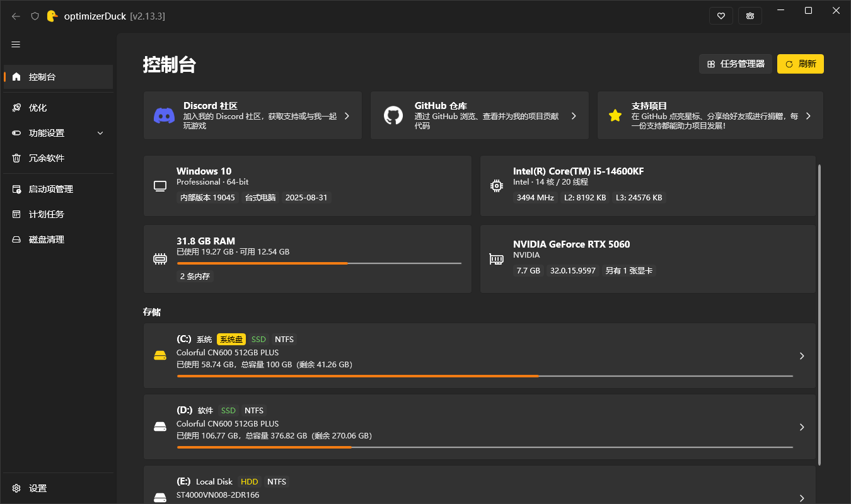Click the Discord logo icon

[165, 116]
